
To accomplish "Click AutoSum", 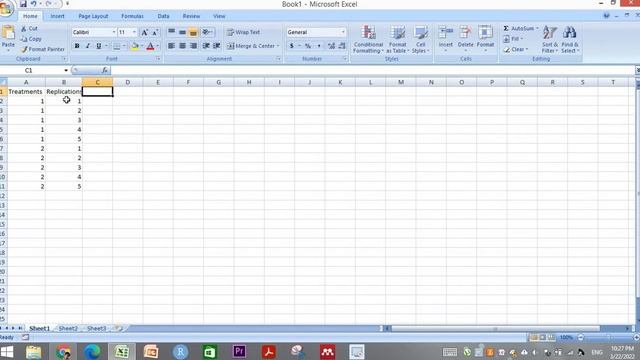I will point(519,28).
